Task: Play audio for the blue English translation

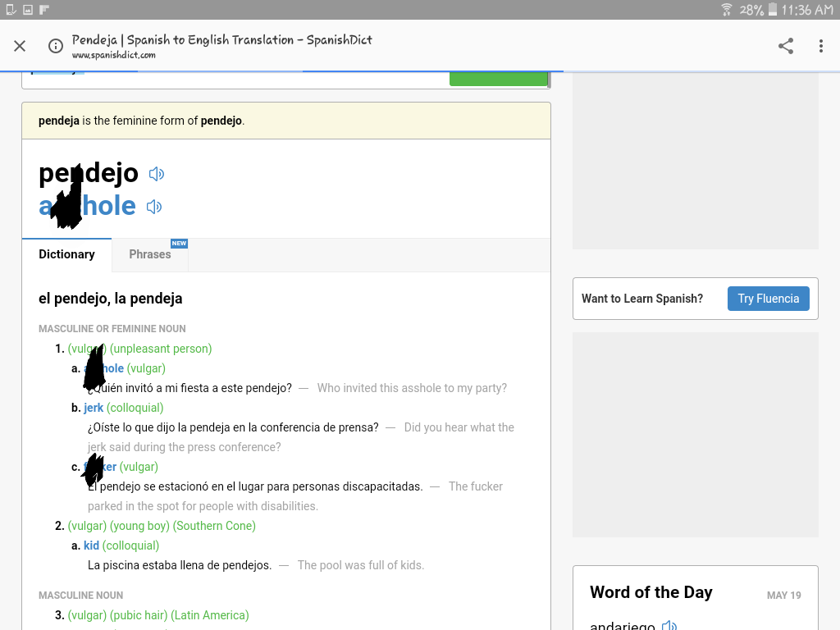Action: click(x=153, y=207)
